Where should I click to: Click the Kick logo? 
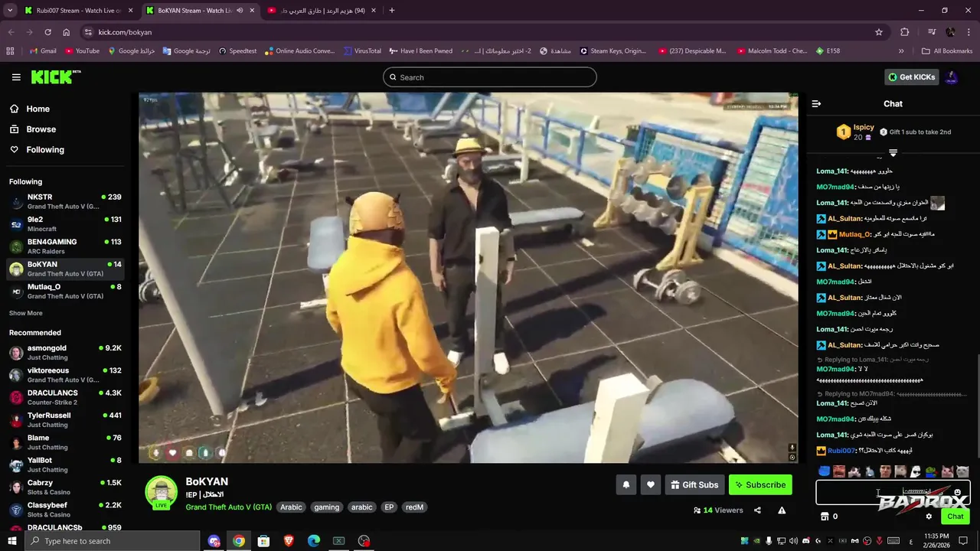pos(56,77)
